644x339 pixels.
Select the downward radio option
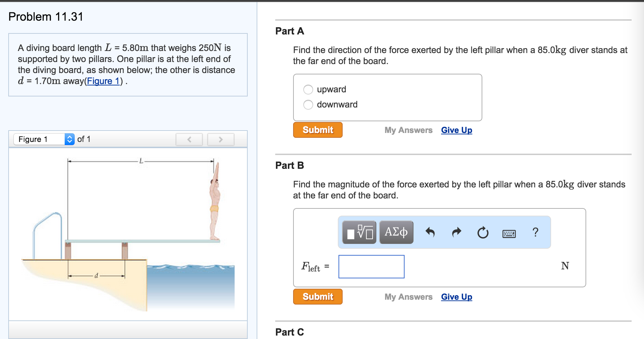click(x=308, y=105)
